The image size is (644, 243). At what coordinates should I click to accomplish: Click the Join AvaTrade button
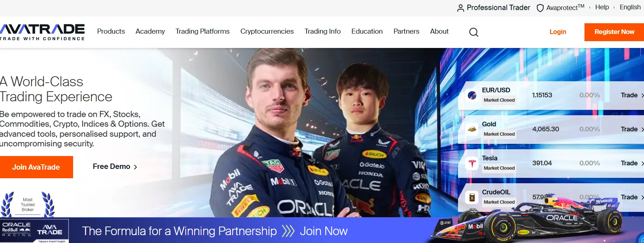36,167
